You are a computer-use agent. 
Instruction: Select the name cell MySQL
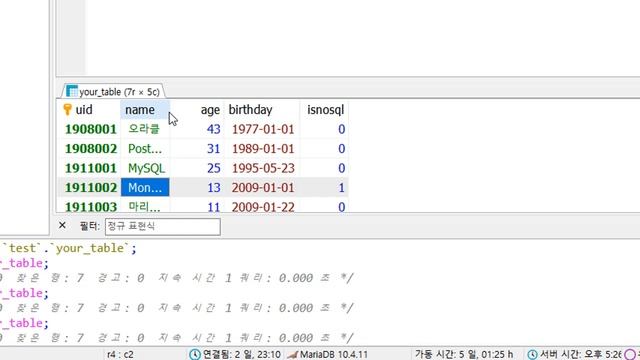[x=145, y=168]
